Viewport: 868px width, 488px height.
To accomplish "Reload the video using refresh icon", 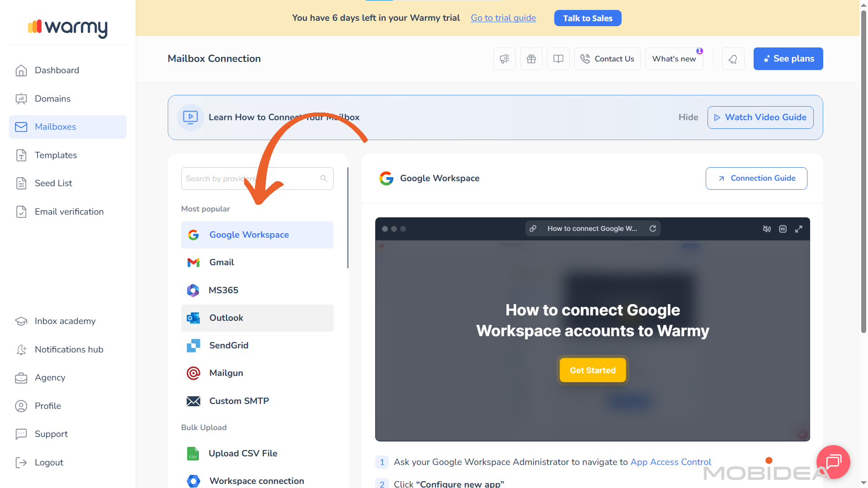I will pyautogui.click(x=653, y=229).
